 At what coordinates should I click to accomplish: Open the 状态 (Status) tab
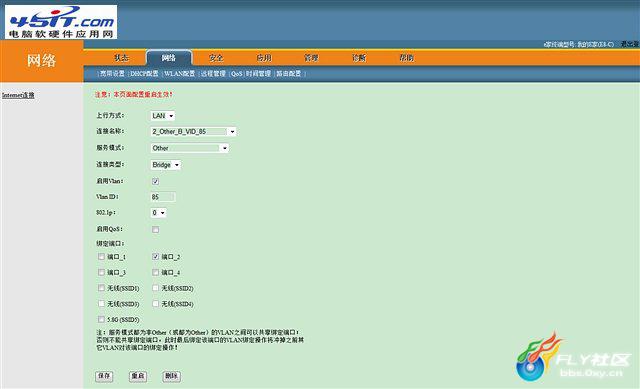coord(121,58)
